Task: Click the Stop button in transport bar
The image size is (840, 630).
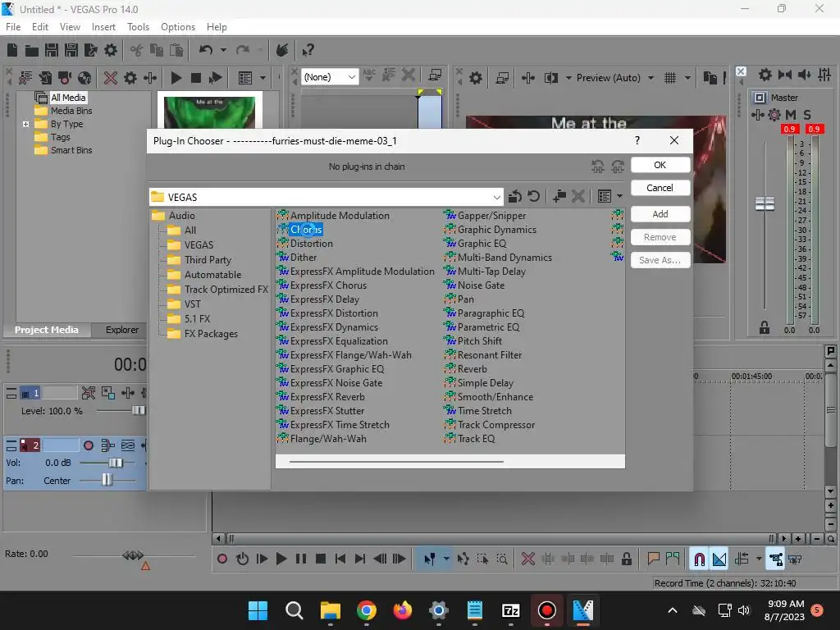Action: click(x=321, y=559)
